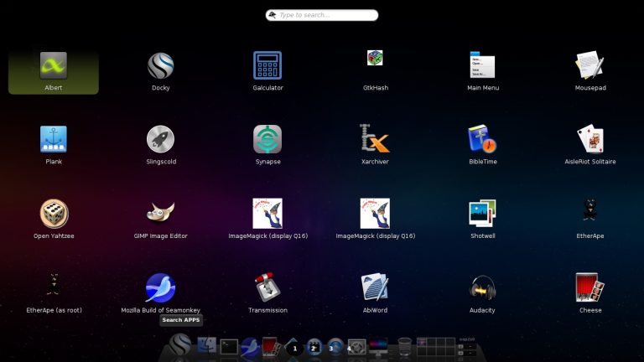644x362 pixels.
Task: Open Xarchiver archive manager
Action: 375,140
